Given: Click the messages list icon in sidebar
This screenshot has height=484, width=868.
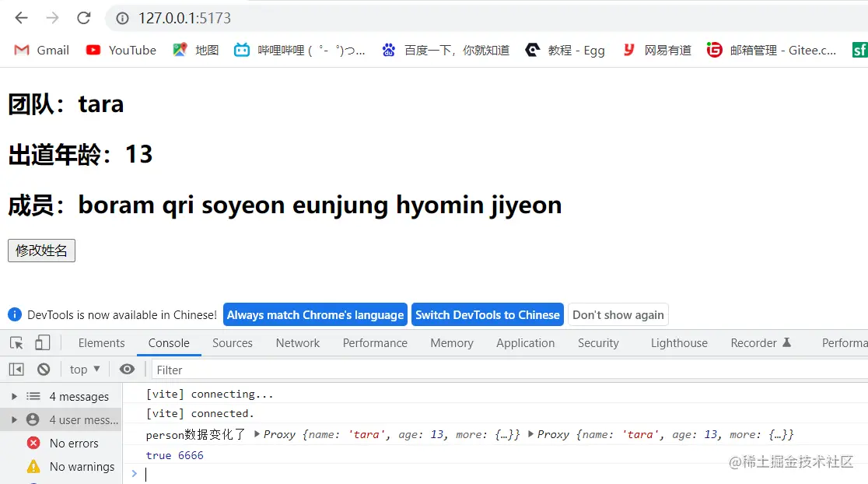Looking at the screenshot, I should point(33,397).
